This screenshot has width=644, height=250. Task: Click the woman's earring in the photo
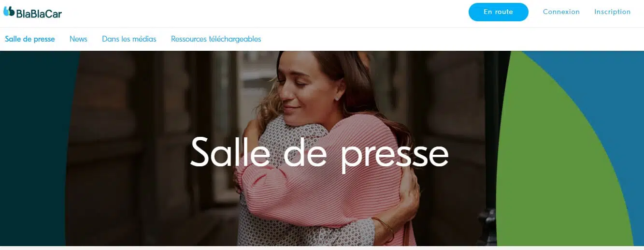(336, 98)
